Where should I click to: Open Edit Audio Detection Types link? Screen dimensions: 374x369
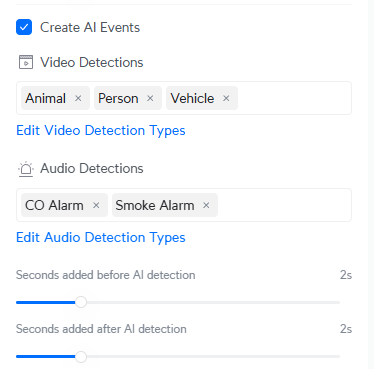pos(101,238)
